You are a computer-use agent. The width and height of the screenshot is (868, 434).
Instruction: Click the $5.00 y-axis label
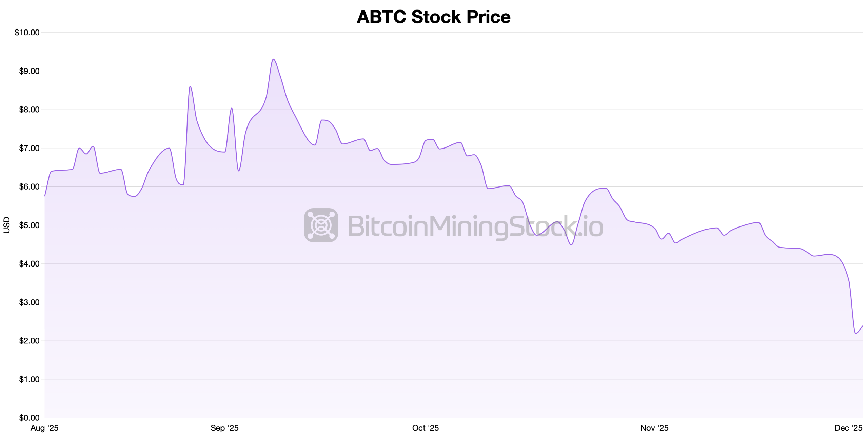(29, 225)
